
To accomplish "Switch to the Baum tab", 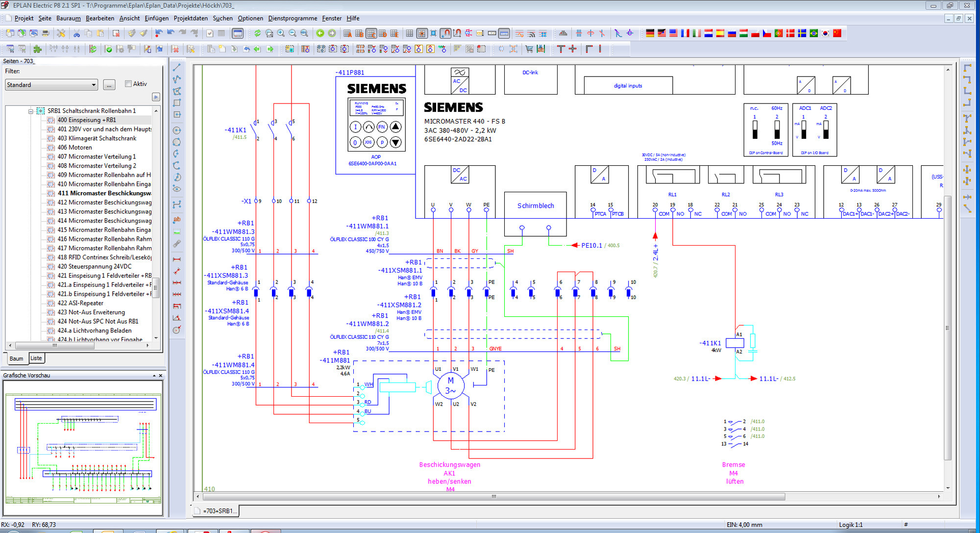I will point(16,358).
